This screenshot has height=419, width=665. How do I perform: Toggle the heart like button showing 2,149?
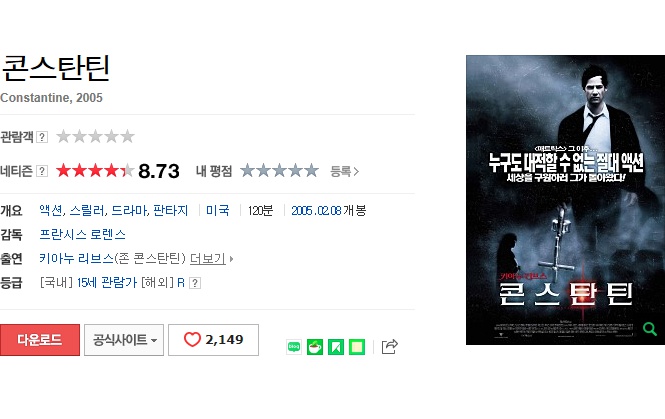pyautogui.click(x=213, y=340)
